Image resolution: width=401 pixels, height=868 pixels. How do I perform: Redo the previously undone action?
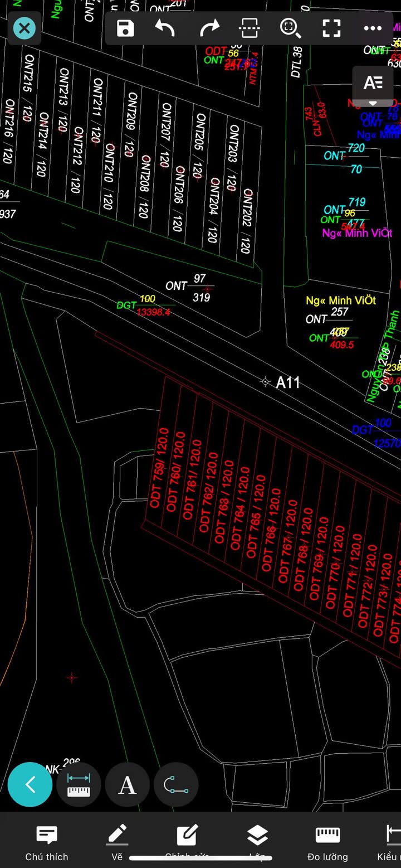[x=209, y=28]
